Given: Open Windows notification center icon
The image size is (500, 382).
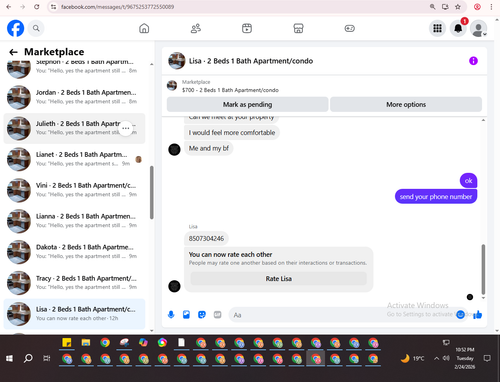Looking at the screenshot, I should click(487, 358).
